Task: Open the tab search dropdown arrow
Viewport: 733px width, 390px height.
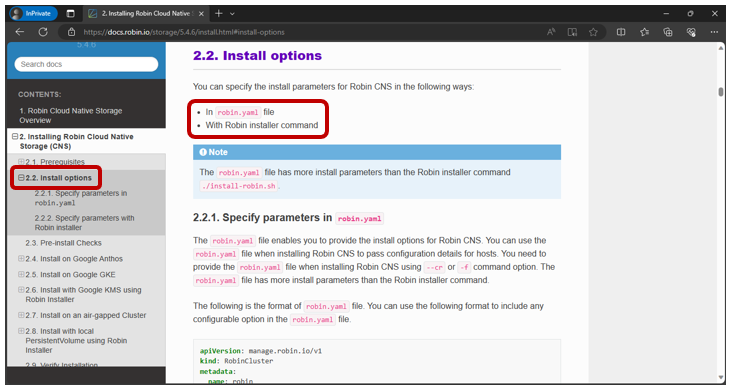Action: tap(232, 14)
